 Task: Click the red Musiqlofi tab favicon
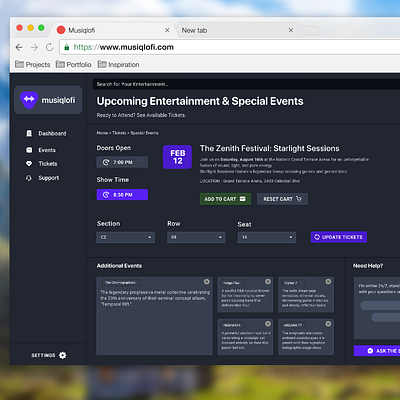(61, 30)
